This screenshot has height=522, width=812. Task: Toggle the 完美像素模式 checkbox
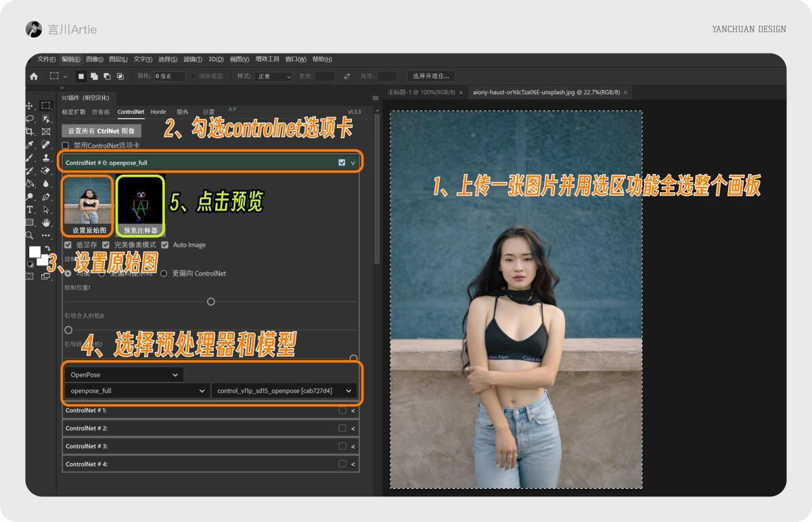[x=106, y=244]
